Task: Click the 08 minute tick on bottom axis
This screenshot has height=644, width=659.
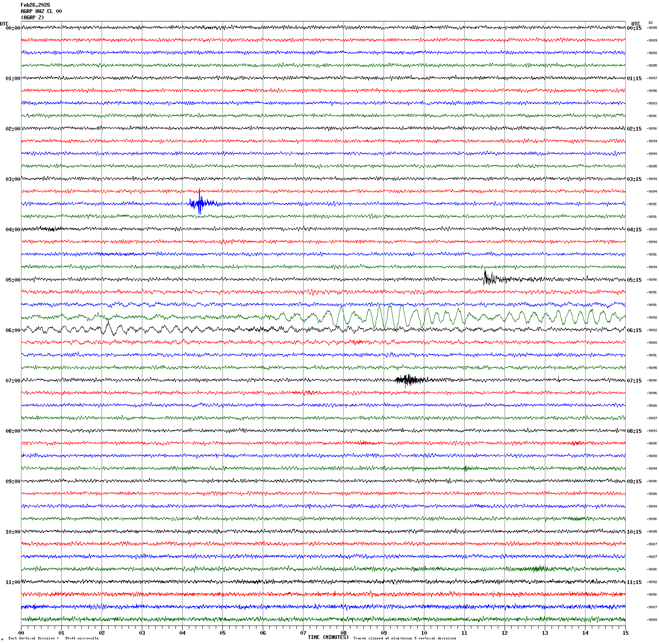Action: point(343,633)
